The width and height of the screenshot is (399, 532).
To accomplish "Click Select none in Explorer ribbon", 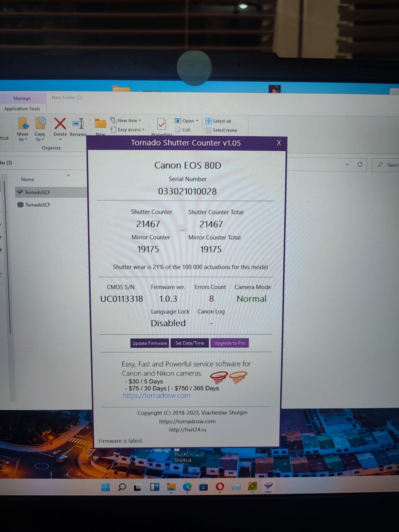I will [x=221, y=130].
